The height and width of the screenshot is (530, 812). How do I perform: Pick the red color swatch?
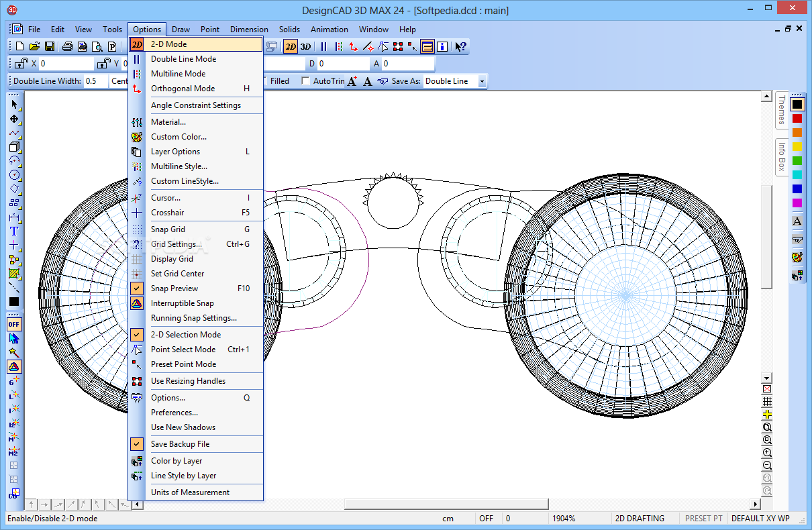(x=797, y=119)
